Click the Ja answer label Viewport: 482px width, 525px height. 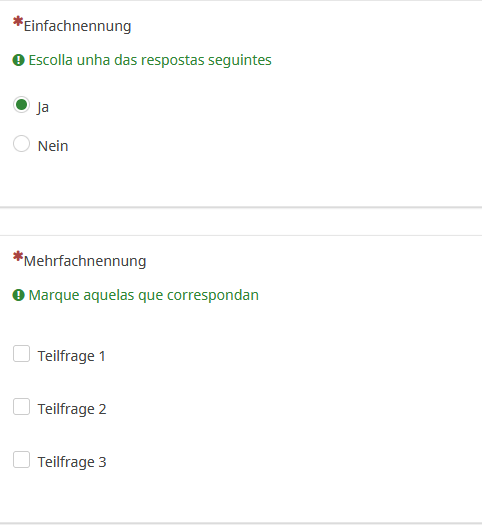(x=43, y=107)
